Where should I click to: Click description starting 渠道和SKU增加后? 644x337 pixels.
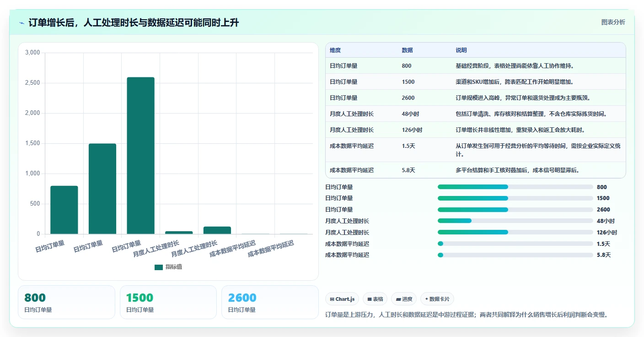coord(515,82)
